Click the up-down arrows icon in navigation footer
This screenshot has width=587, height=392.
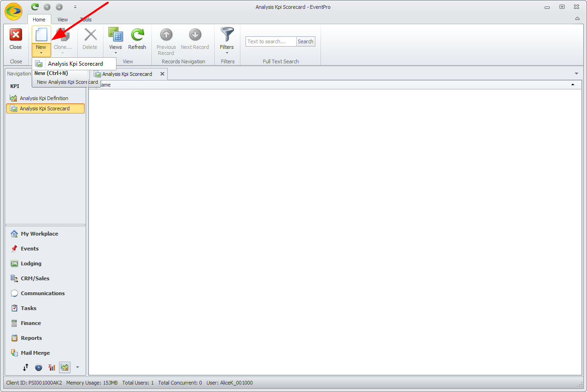tap(26, 367)
